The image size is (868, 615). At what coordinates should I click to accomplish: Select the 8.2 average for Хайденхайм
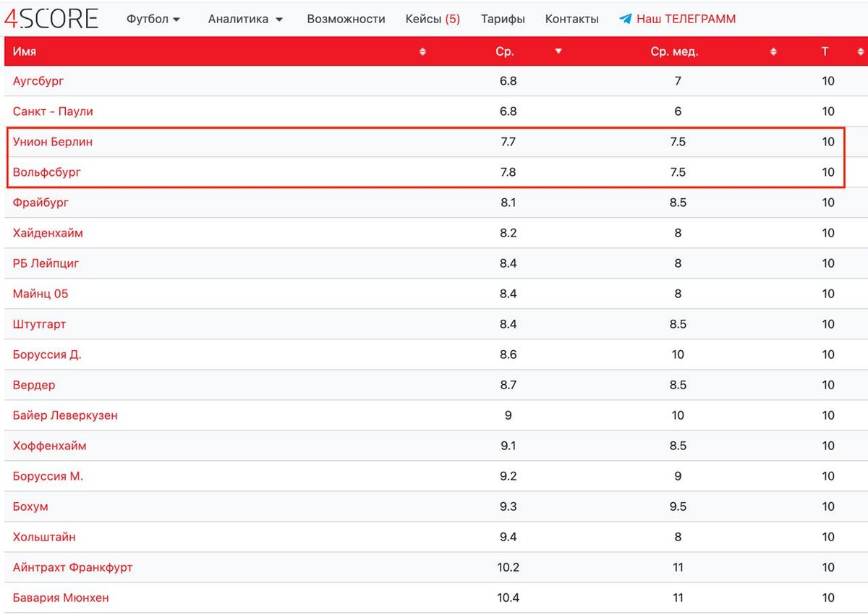[x=509, y=233]
